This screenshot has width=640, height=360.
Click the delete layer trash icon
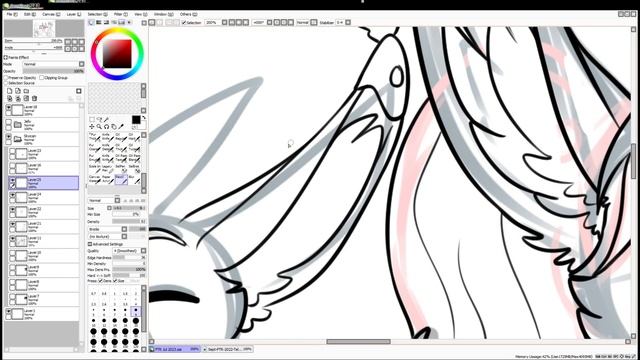[x=34, y=98]
